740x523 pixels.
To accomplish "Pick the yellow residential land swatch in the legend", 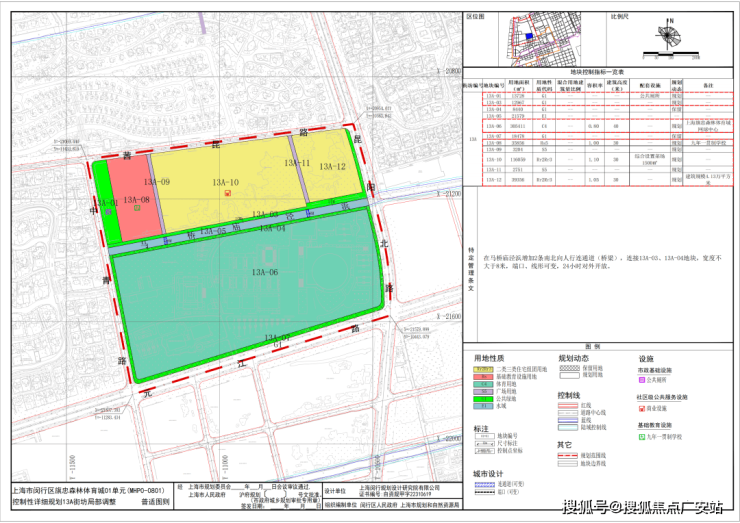I will pos(483,369).
